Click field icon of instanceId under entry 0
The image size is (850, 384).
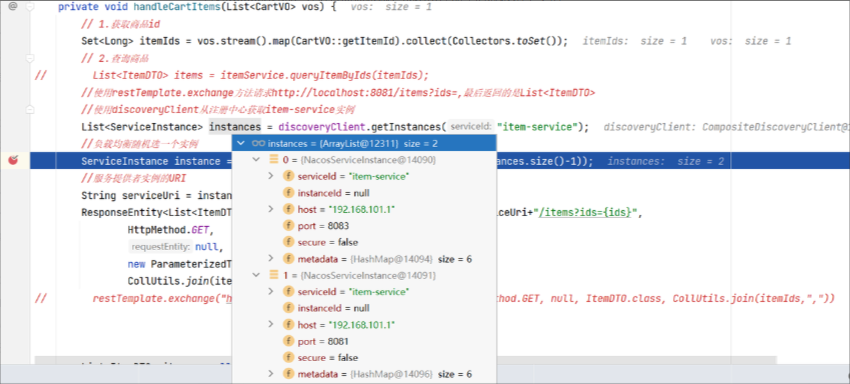pyautogui.click(x=288, y=193)
